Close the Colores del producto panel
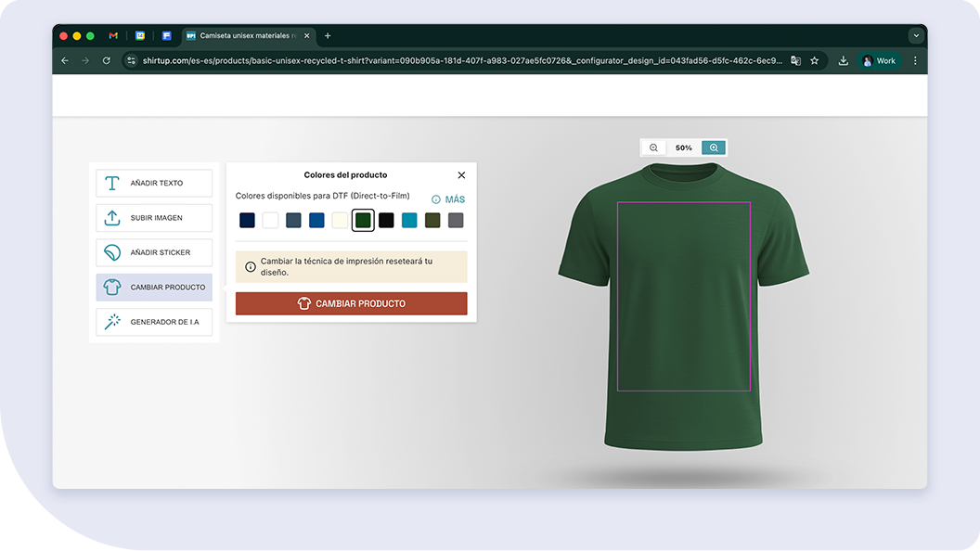This screenshot has width=980, height=551. click(x=461, y=175)
